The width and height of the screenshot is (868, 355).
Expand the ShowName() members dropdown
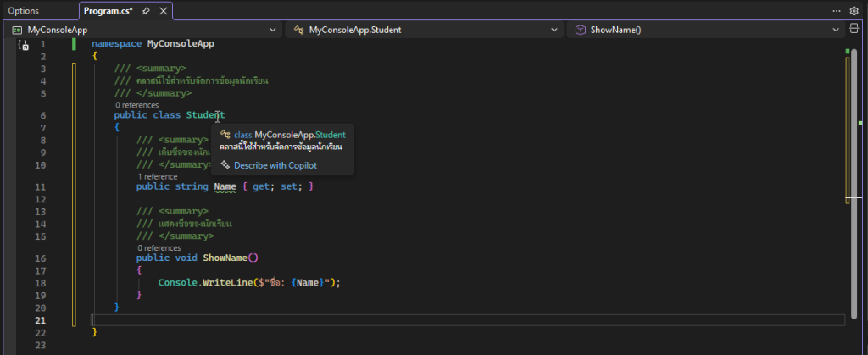[836, 30]
